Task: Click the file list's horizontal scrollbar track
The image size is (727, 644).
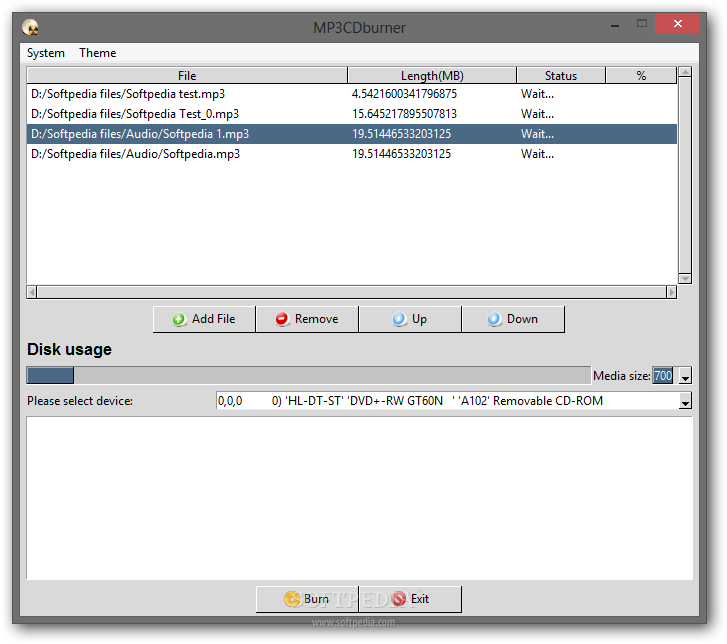Action: (351, 292)
